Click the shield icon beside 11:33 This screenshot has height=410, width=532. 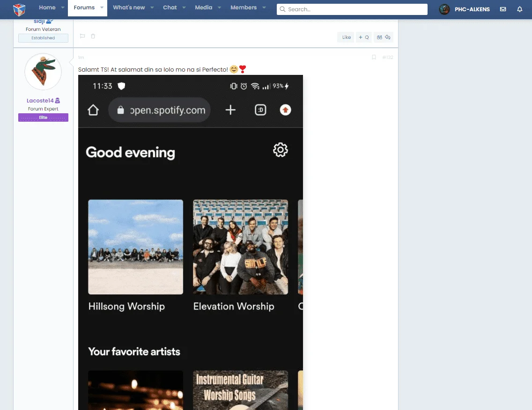click(121, 86)
